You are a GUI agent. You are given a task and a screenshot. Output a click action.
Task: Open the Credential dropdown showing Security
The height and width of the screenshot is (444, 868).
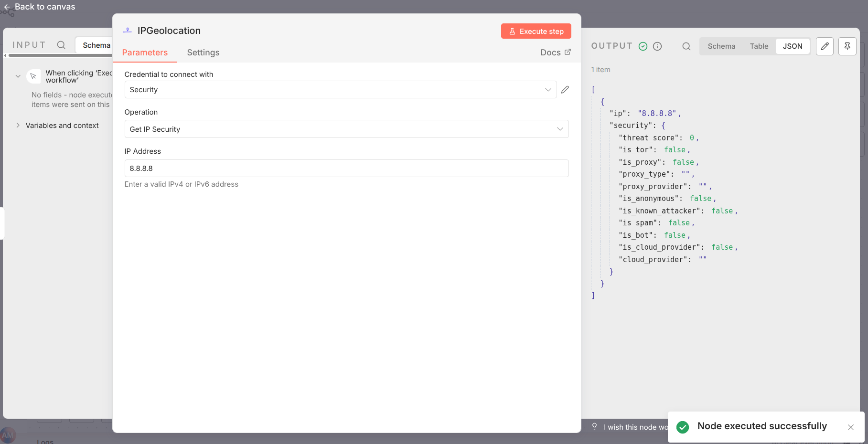pos(340,90)
